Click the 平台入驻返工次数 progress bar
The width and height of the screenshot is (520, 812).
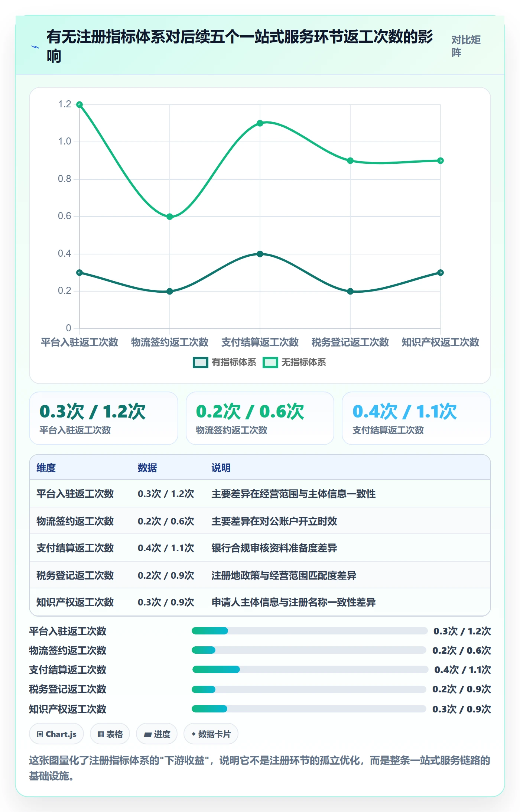point(310,631)
